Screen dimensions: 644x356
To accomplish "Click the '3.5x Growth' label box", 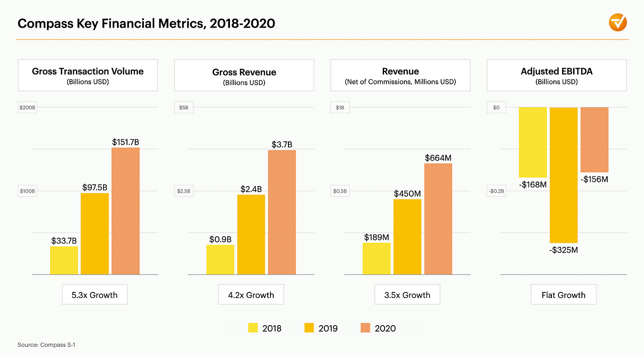I will coord(407,295).
